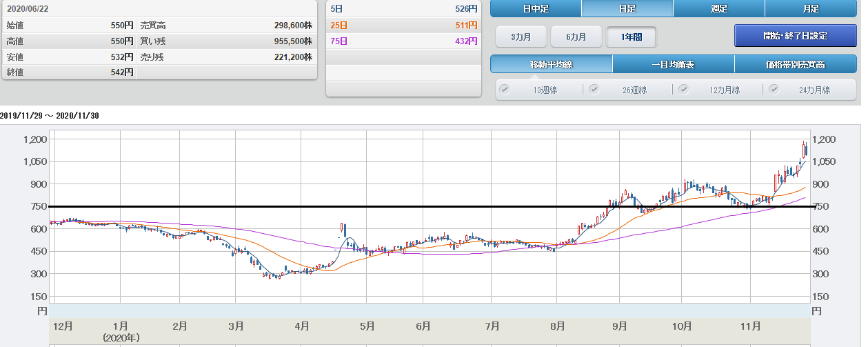Open the 月足 monthly chart tab

[811, 8]
